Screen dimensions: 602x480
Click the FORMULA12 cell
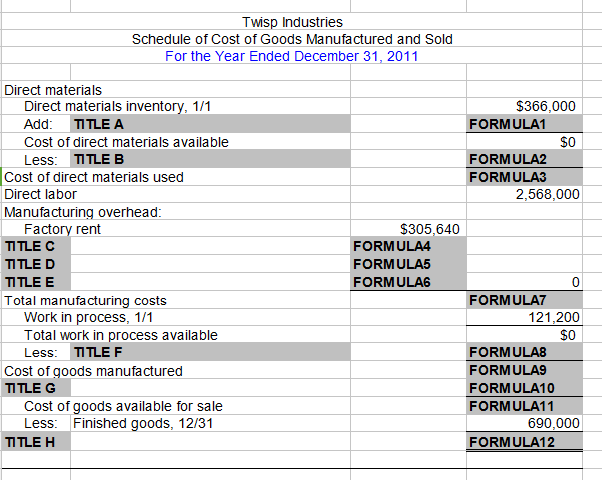(x=524, y=442)
